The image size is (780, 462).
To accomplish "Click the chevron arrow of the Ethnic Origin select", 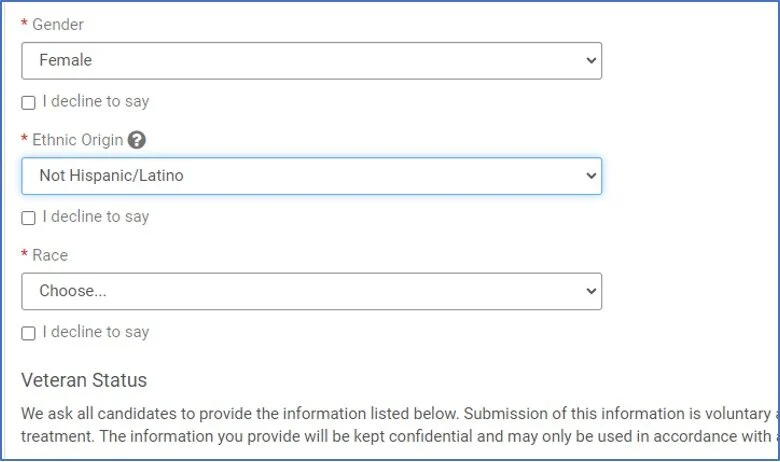I will [x=591, y=176].
